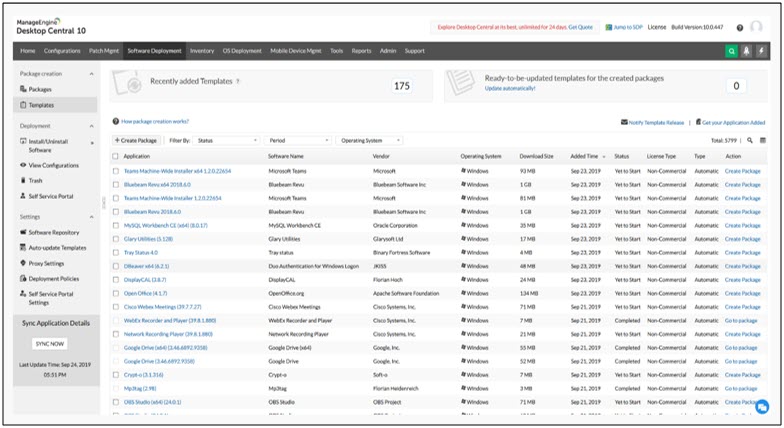Click the Trash bin icon in the sidebar

[23, 180]
